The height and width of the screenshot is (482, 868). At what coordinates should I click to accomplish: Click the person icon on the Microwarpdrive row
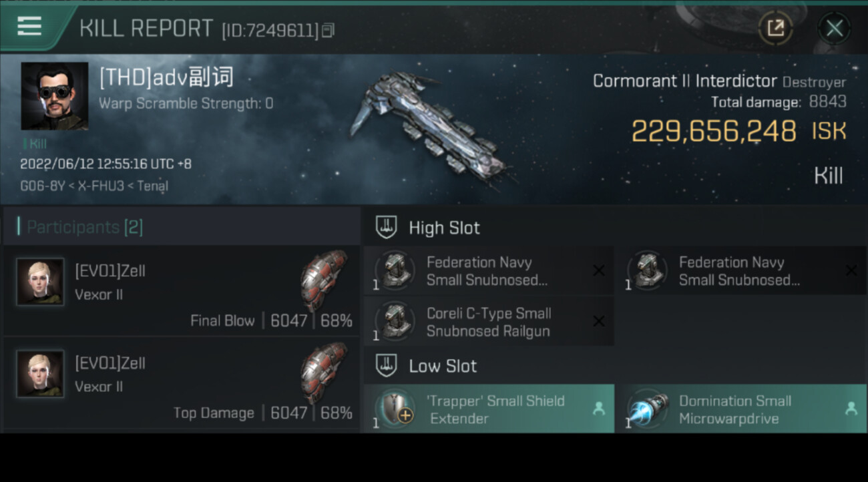851,409
